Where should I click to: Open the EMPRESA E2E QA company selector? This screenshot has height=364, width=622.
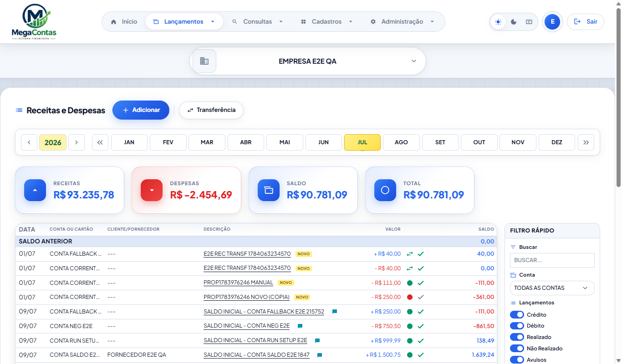308,61
